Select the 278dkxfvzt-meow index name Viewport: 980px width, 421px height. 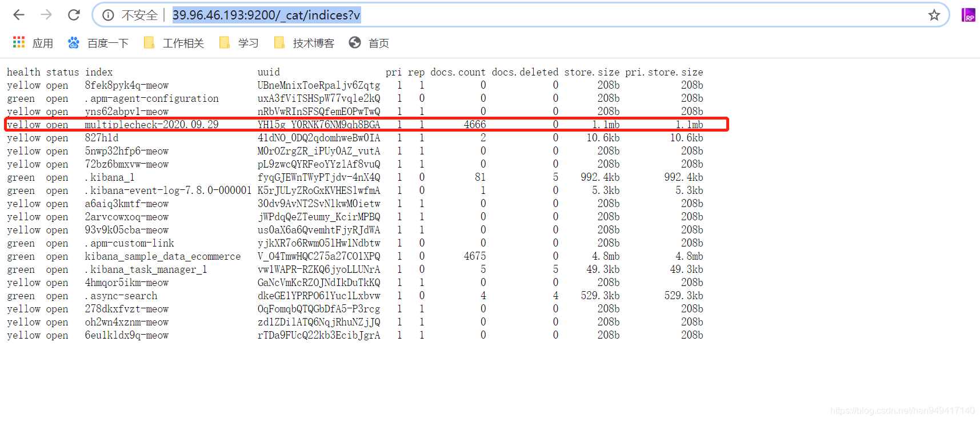tap(127, 309)
